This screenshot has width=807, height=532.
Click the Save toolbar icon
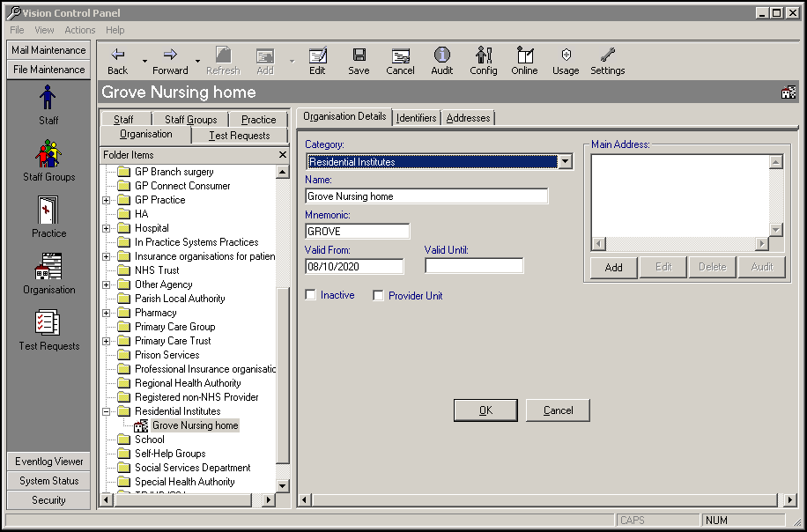pyautogui.click(x=359, y=61)
